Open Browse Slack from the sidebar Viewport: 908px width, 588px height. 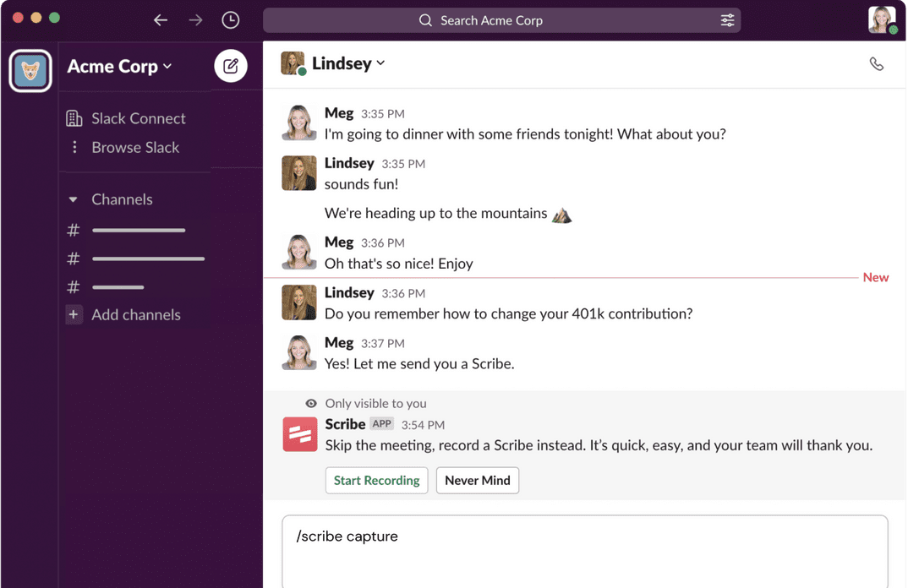(x=135, y=147)
